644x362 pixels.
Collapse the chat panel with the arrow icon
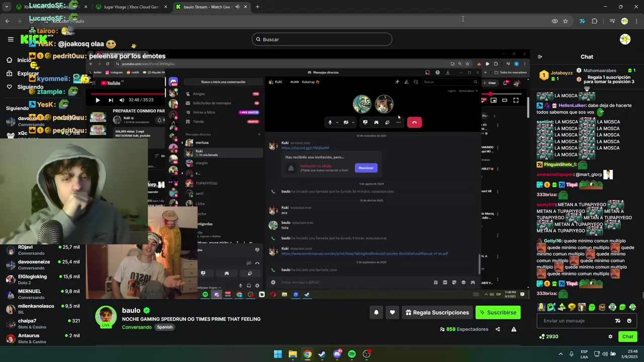pyautogui.click(x=540, y=57)
